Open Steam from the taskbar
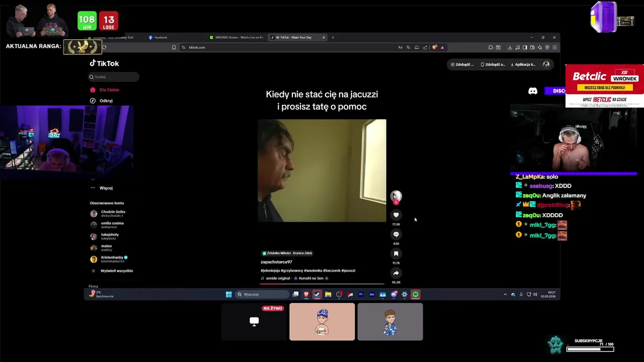 tap(317, 294)
